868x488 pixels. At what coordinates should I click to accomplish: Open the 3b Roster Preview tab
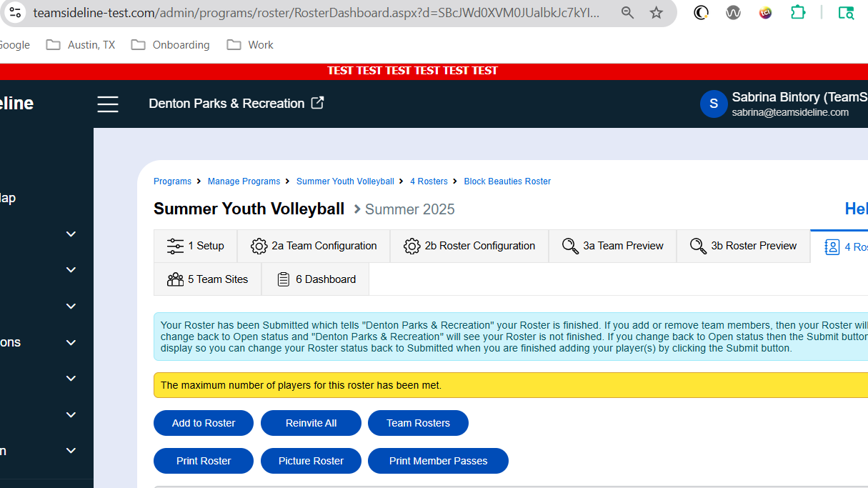[x=744, y=246]
